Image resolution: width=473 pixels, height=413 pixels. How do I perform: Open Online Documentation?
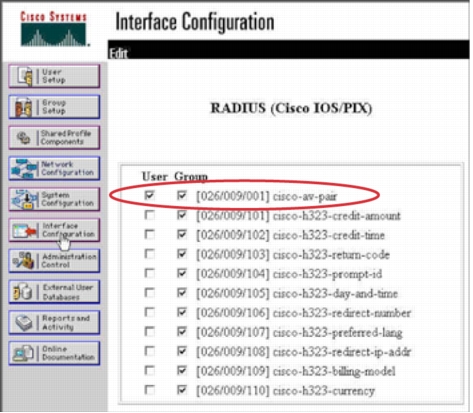54,353
